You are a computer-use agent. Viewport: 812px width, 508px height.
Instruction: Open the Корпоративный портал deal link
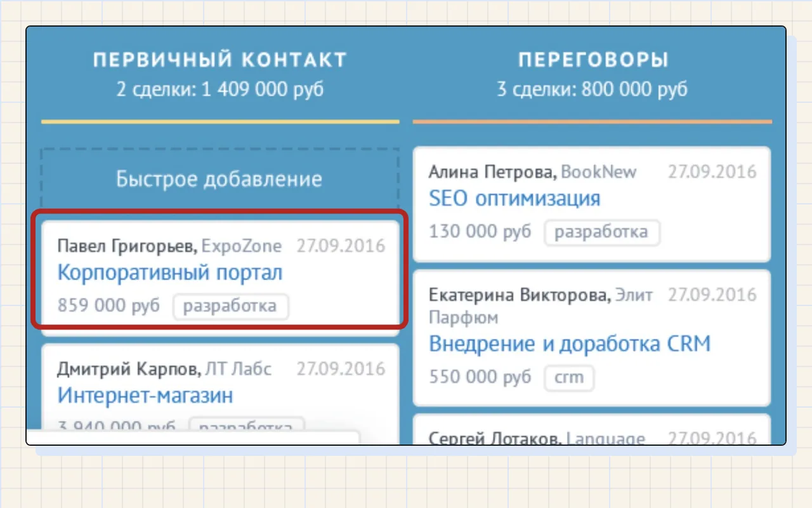[x=170, y=273]
